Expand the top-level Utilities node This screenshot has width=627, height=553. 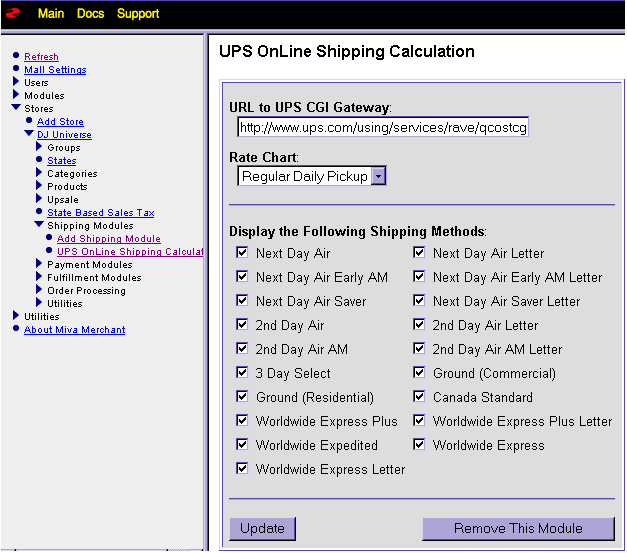click(16, 315)
